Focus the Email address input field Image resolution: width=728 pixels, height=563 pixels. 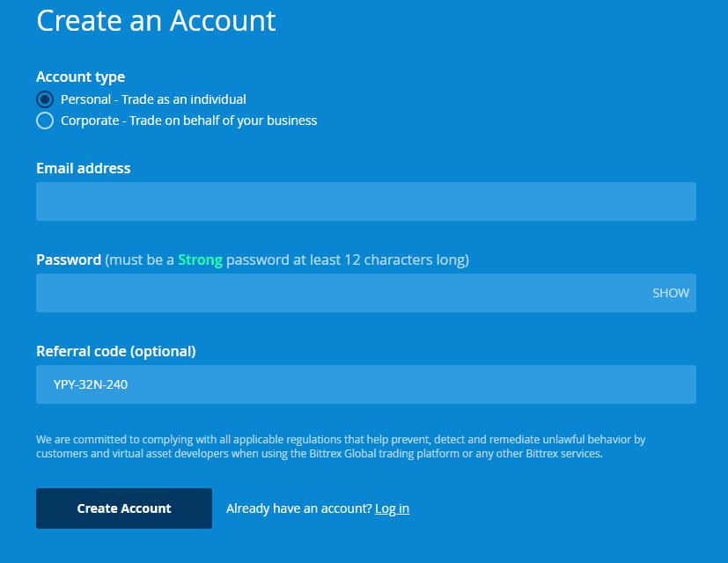click(x=366, y=201)
